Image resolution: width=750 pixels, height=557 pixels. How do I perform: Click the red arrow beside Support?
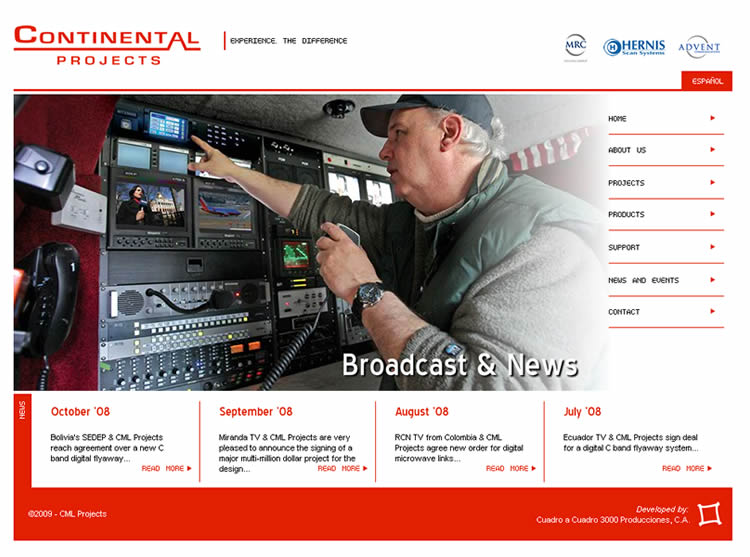[712, 247]
